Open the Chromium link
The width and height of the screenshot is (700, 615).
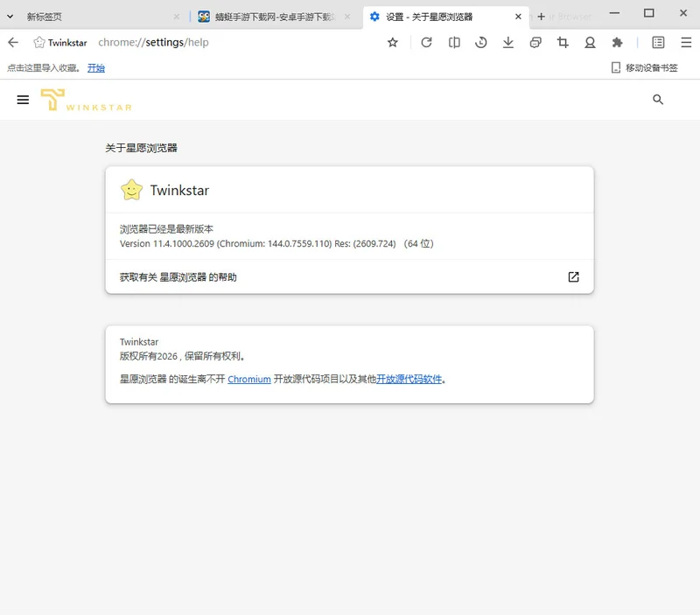tap(249, 379)
